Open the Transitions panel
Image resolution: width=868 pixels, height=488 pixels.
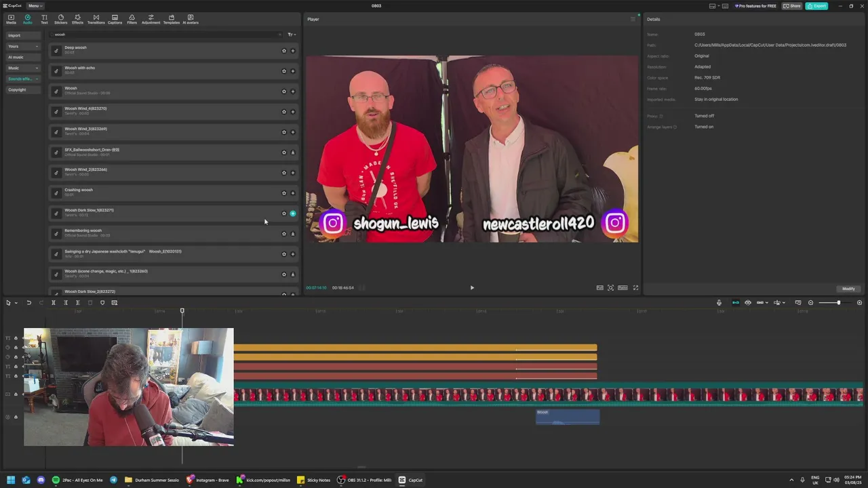[x=96, y=19]
